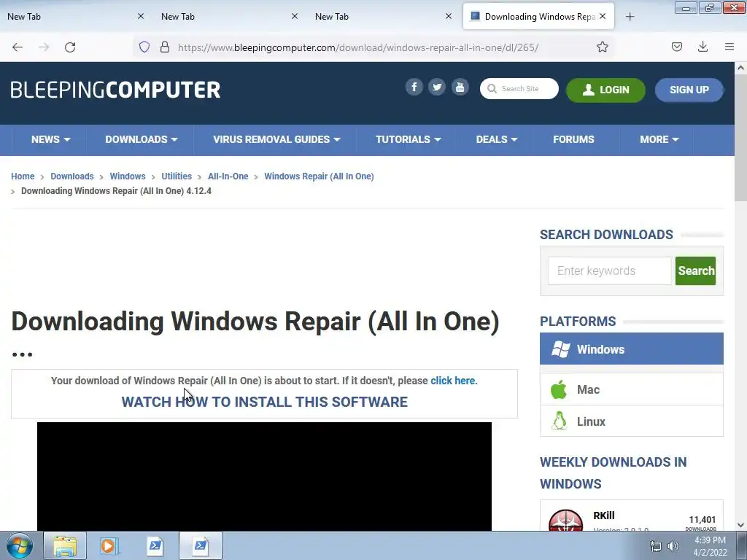Click the page vertical scrollbar thumb
The height and width of the screenshot is (560, 747).
pos(740,138)
